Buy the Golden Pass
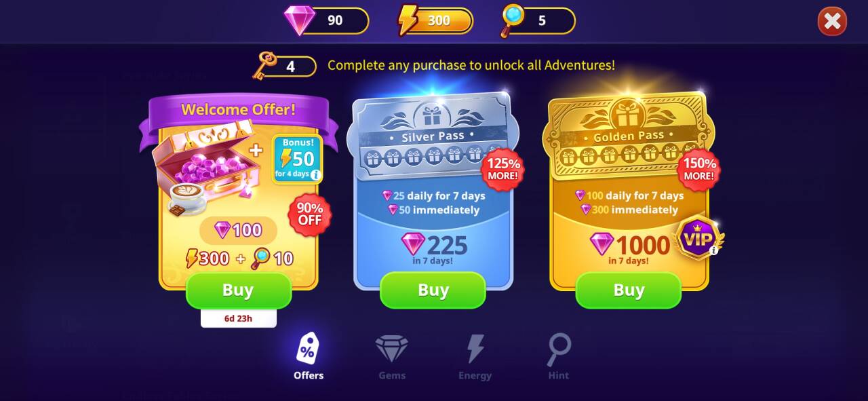This screenshot has height=401, width=868. point(629,290)
